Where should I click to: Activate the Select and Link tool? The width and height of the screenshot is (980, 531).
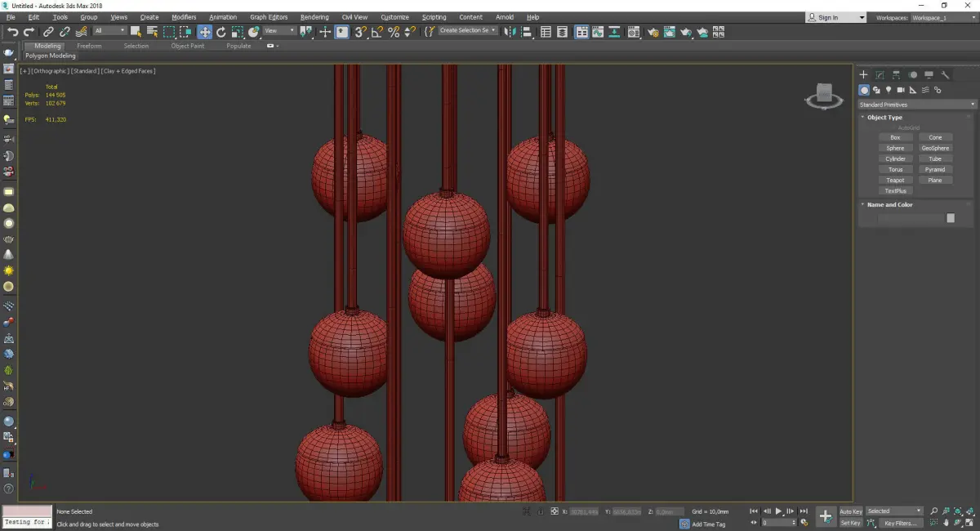49,32
